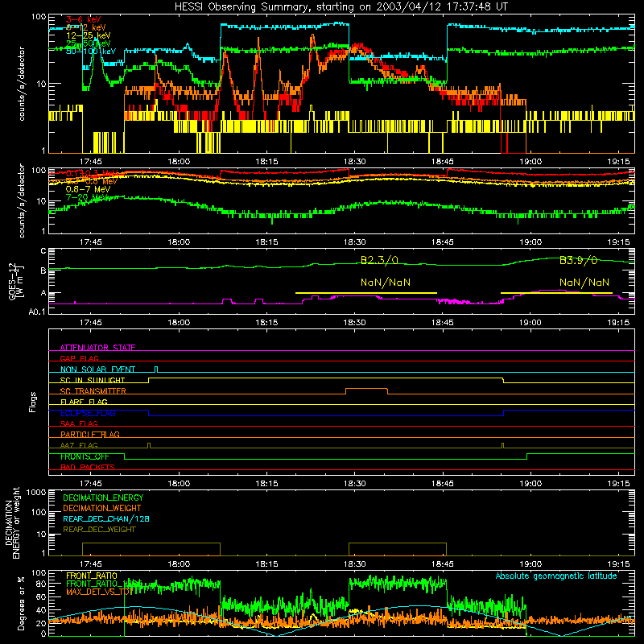Click the A0.1 tick label on GOES axis
The height and width of the screenshot is (644, 644).
tap(37, 312)
